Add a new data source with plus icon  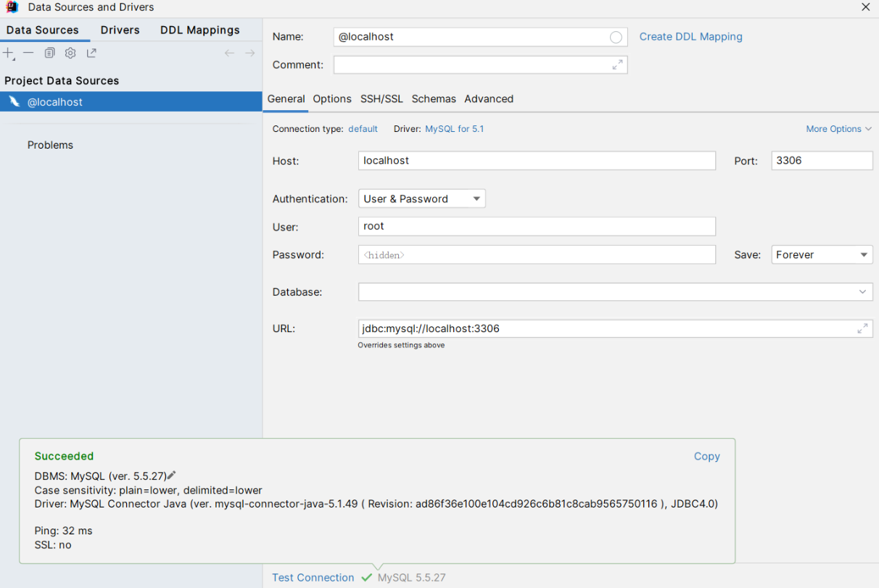point(9,53)
